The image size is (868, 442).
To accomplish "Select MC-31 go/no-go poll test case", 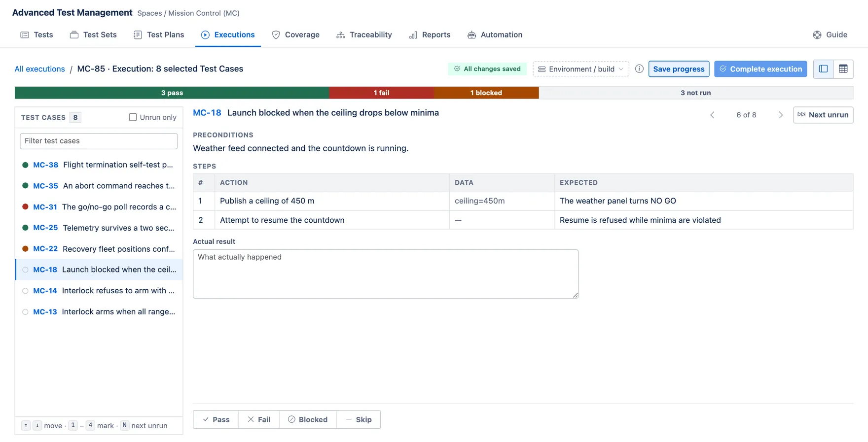I will pos(99,207).
